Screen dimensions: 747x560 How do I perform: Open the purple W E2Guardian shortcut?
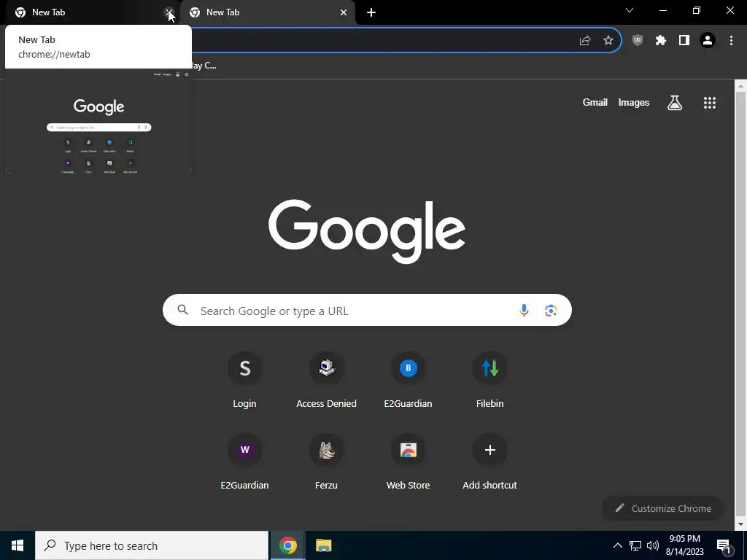[244, 462]
